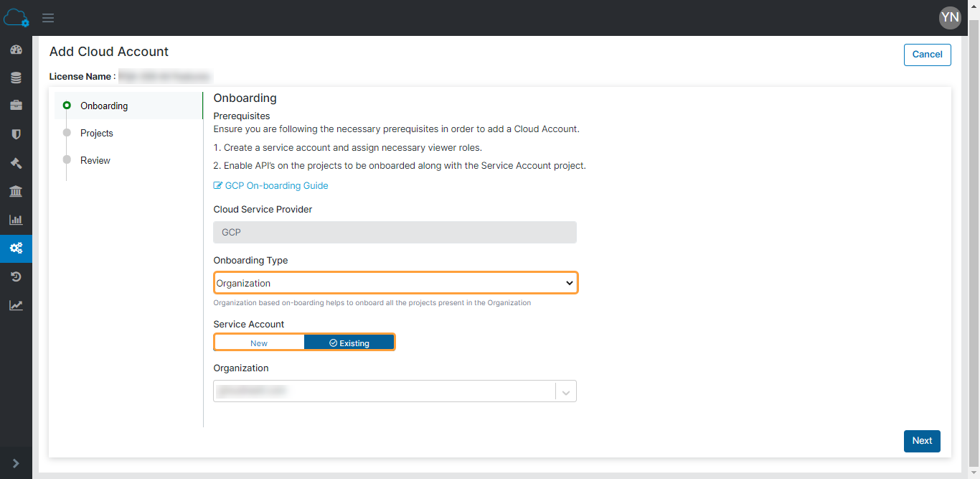This screenshot has height=479, width=980.
Task: Switch Service Account to New
Action: point(259,343)
